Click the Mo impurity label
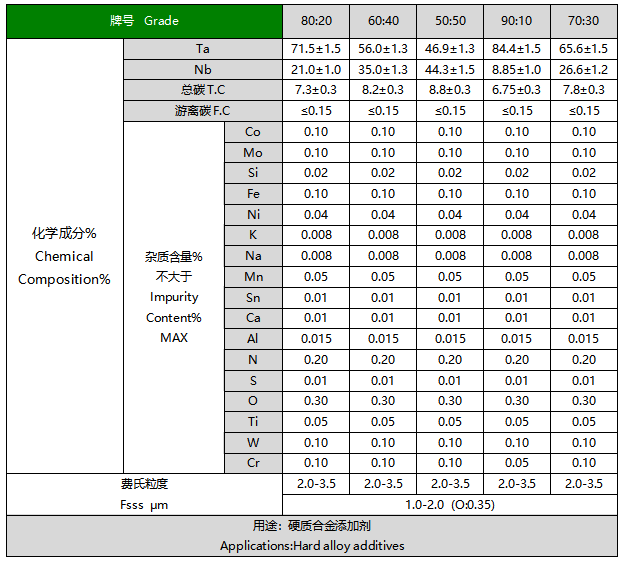This screenshot has width=625, height=563. click(253, 153)
